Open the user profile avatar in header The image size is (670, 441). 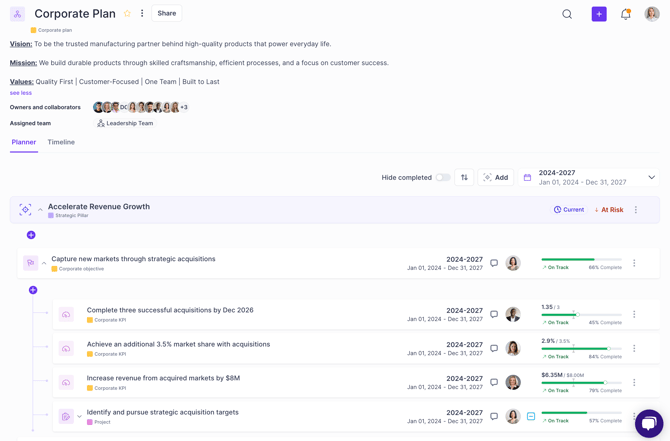click(652, 14)
